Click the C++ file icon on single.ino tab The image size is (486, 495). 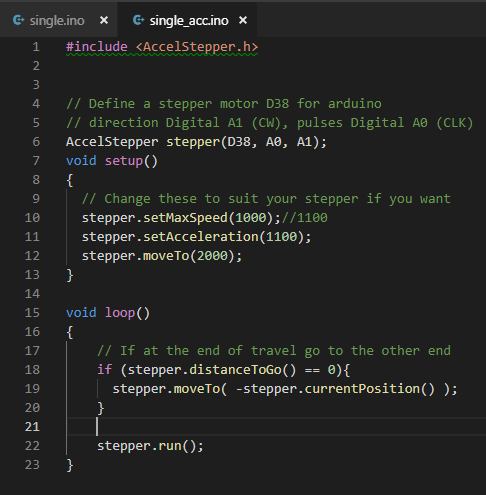(x=19, y=20)
